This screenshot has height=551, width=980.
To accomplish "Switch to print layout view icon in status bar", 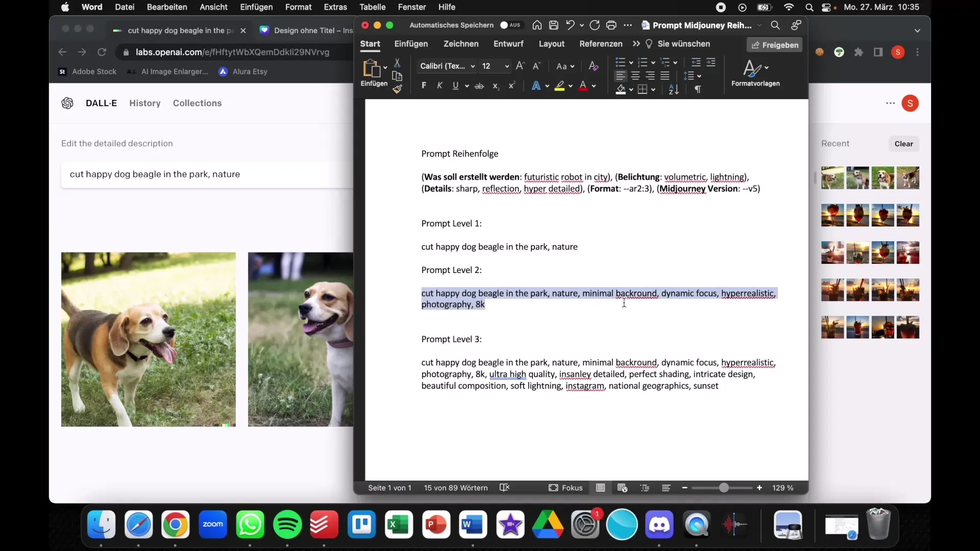I will (x=601, y=488).
